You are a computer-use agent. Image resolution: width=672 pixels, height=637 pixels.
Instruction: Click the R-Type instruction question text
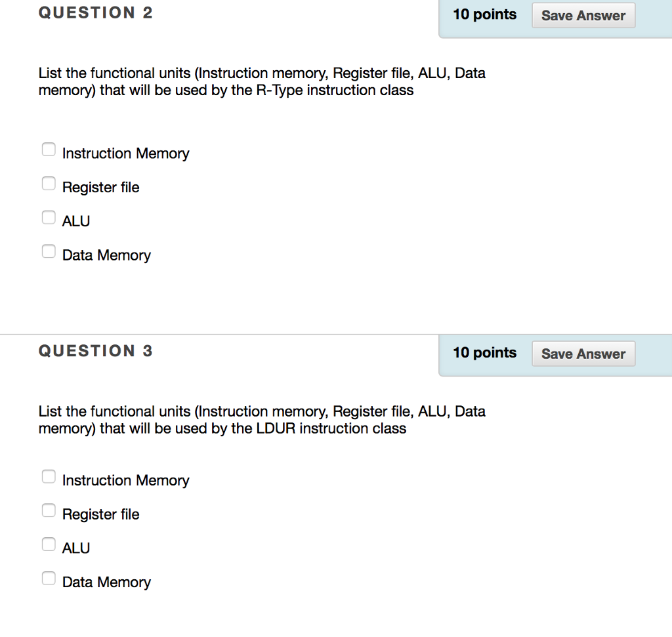pyautogui.click(x=262, y=81)
